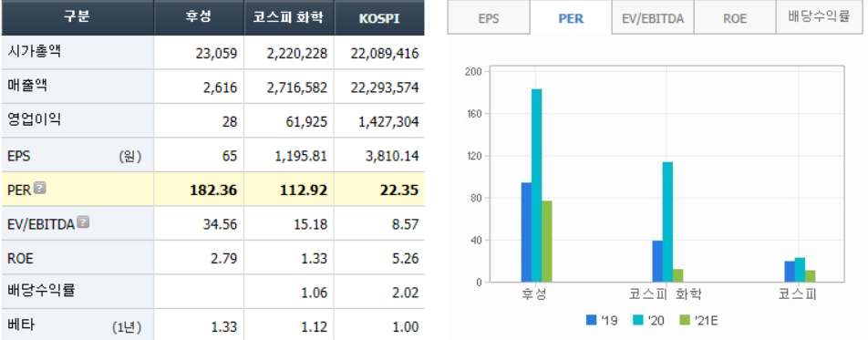Click the 후성 '19 PER bar

(x=526, y=232)
